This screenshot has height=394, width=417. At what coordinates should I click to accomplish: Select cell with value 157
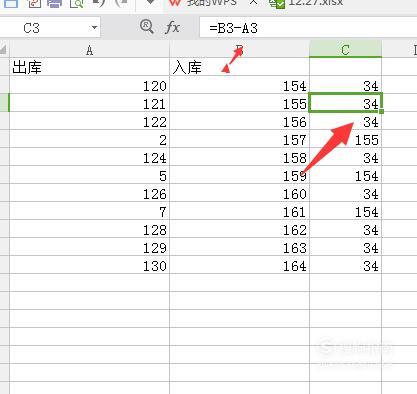click(239, 139)
